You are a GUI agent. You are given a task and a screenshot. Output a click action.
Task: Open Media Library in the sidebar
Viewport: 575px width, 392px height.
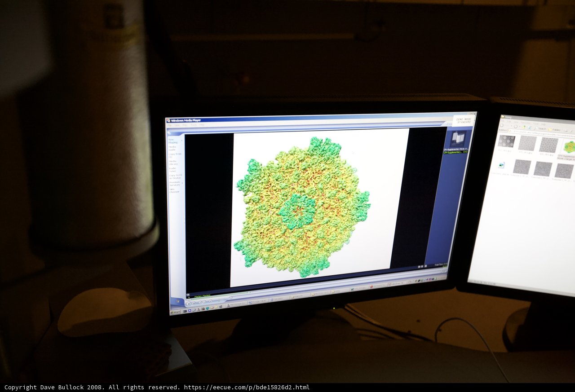[173, 163]
